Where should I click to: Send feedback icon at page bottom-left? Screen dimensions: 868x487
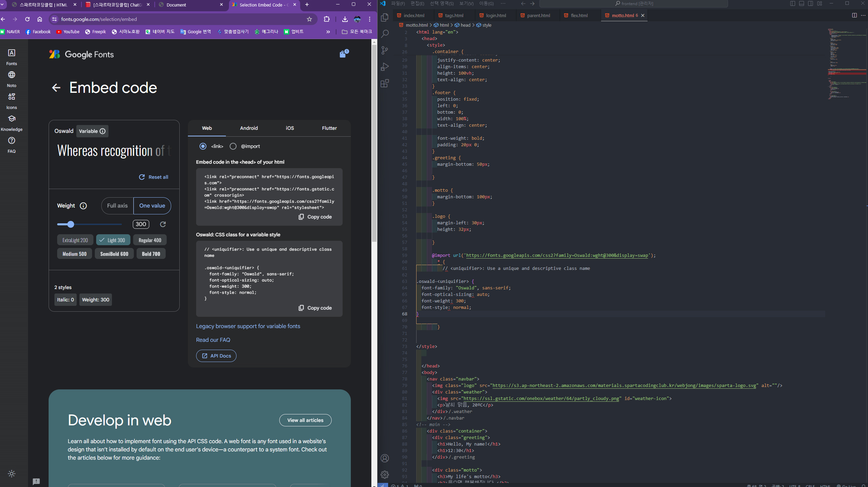[36, 482]
